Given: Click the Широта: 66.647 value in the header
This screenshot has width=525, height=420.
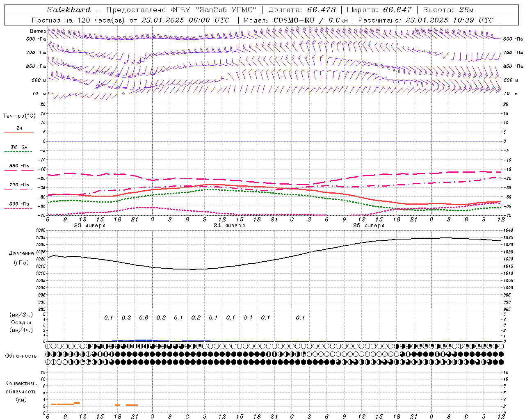Looking at the screenshot, I should pos(379,10).
